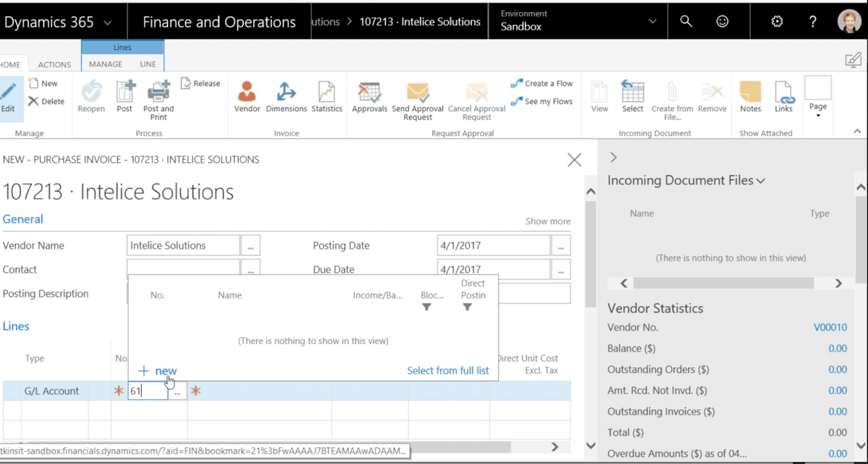Click Select from full list
Image resolution: width=868 pixels, height=464 pixels.
click(x=448, y=370)
